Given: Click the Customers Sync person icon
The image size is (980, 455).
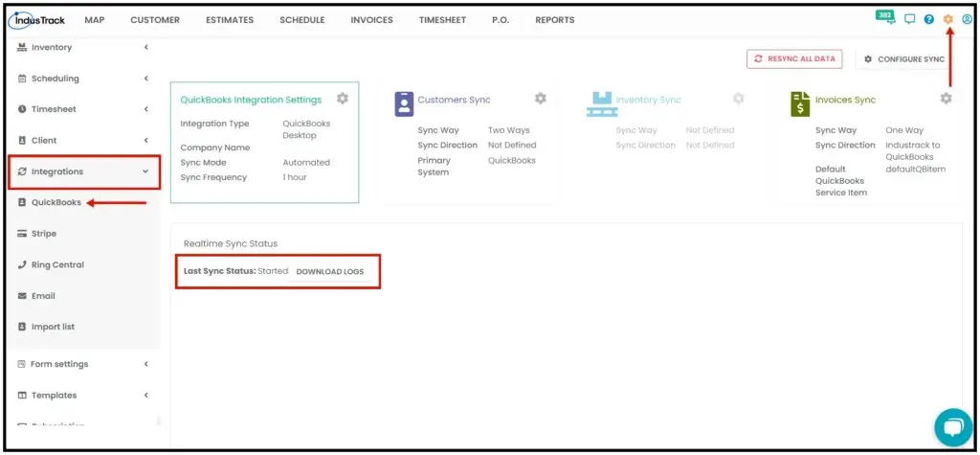Looking at the screenshot, I should coord(404,103).
